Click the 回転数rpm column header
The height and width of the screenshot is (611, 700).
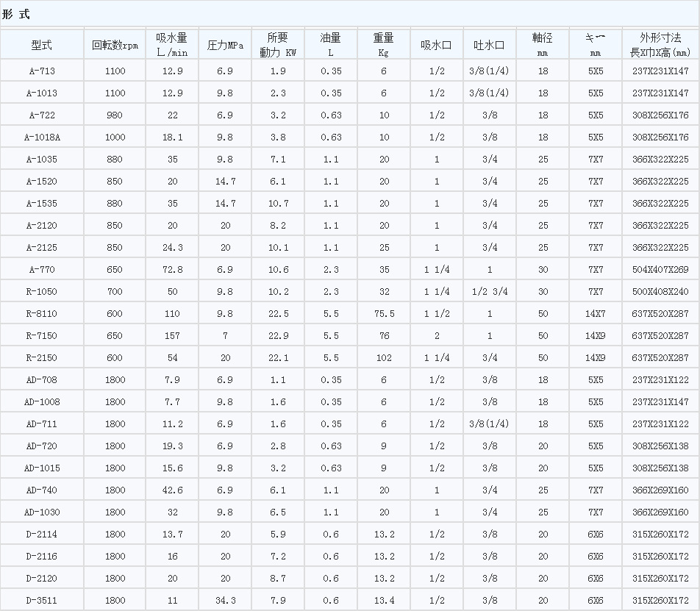coord(115,44)
